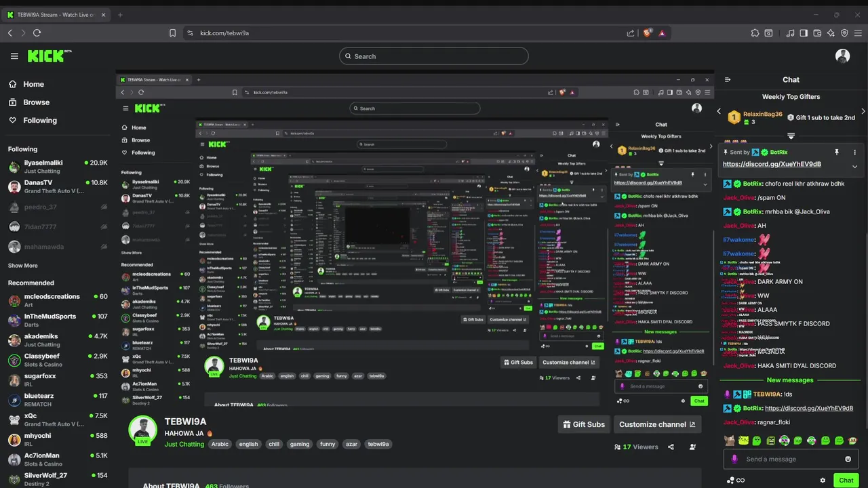The image size is (868, 488).
Task: Open the pinned discord.gg link
Action: (772, 164)
